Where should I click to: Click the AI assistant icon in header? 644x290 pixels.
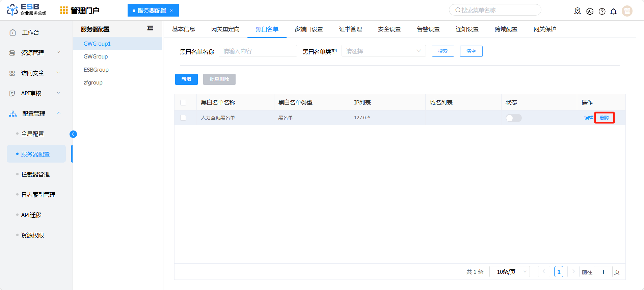coord(590,11)
